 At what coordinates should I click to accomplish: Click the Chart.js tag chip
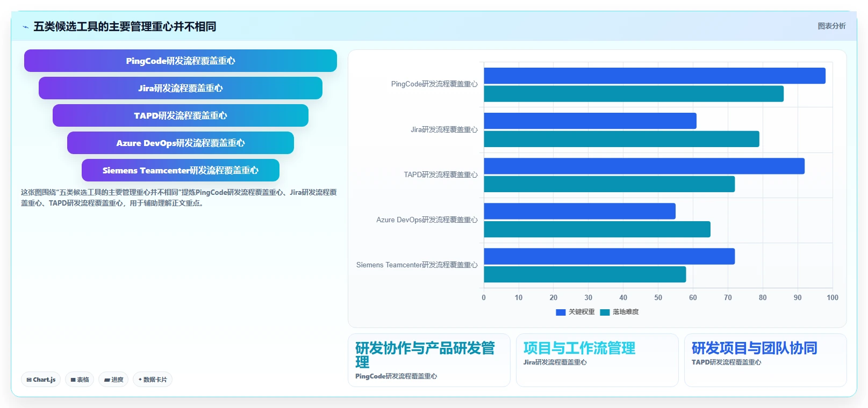point(41,380)
